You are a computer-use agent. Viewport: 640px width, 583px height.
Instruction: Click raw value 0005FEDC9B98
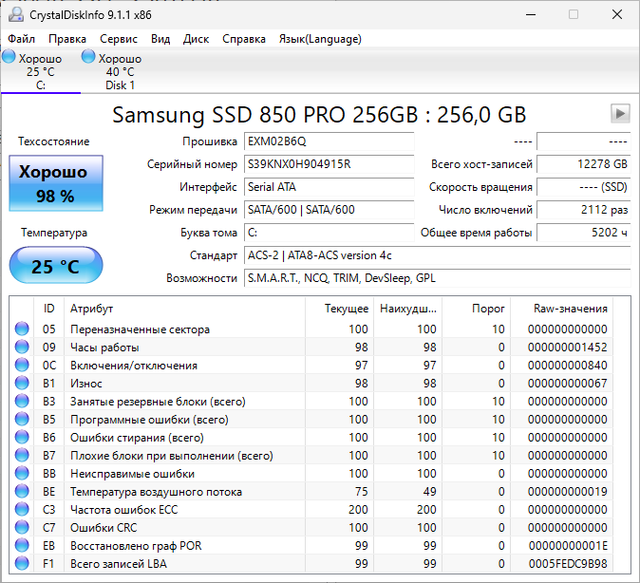tap(568, 564)
